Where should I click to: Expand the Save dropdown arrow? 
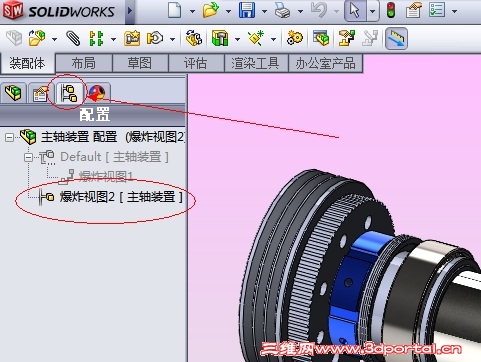[x=264, y=11]
